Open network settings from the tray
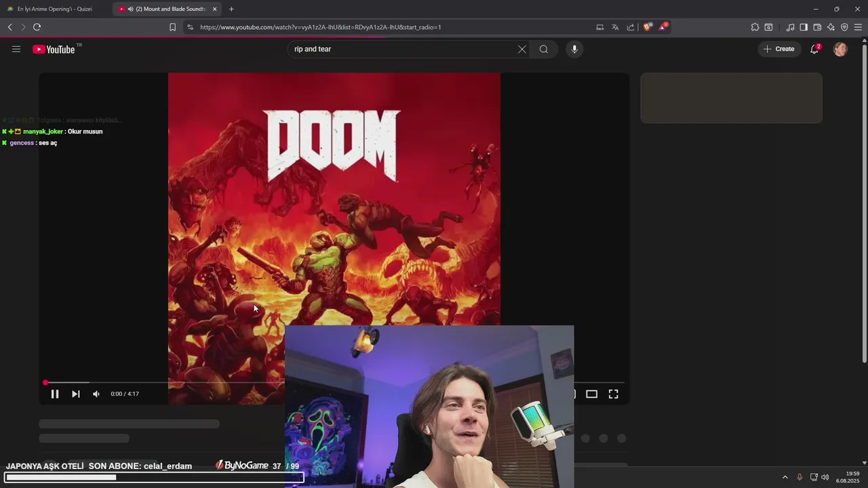 coord(814,477)
